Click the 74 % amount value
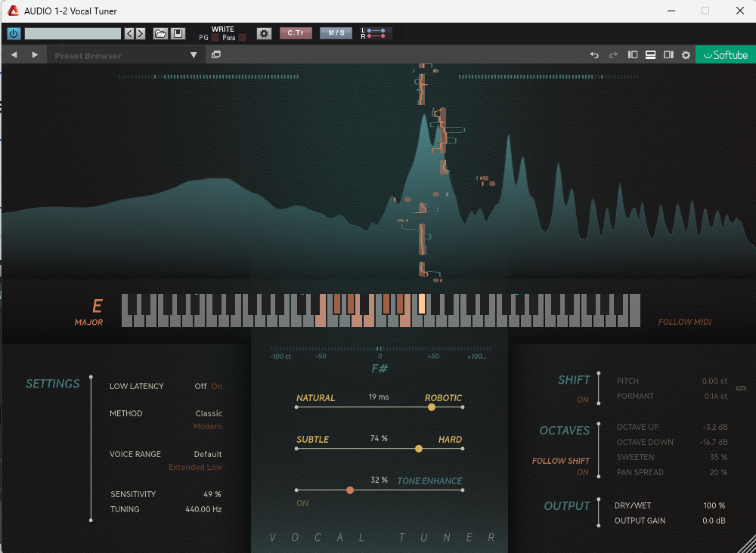 pos(379,439)
